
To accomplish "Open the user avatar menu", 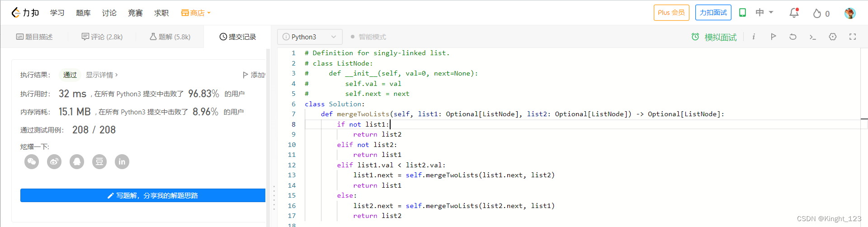I will coord(850,13).
